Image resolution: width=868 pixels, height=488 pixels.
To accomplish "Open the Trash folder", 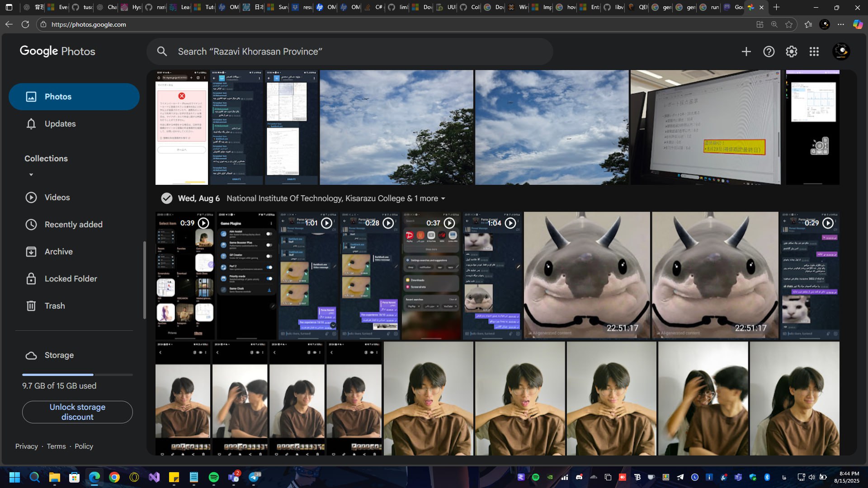I will [54, 306].
